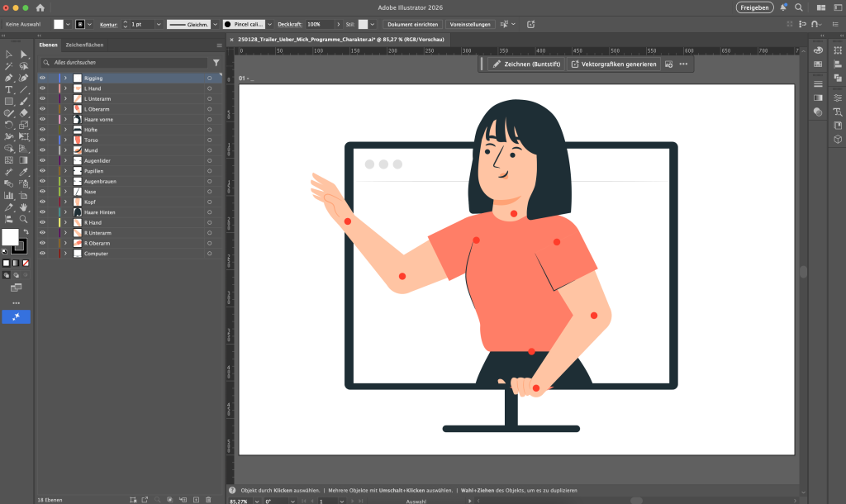
Task: Click the layer filter funnel icon
Action: tap(216, 63)
